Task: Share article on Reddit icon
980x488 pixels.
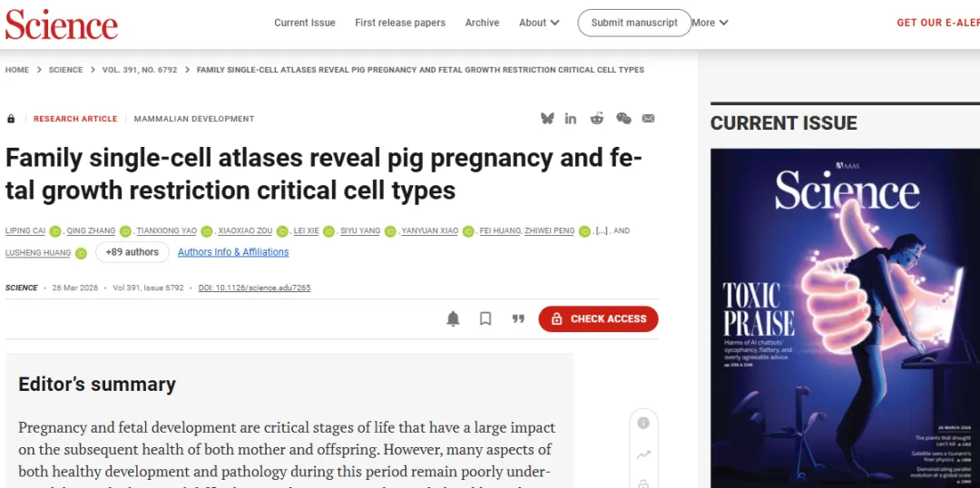Action: pos(597,119)
